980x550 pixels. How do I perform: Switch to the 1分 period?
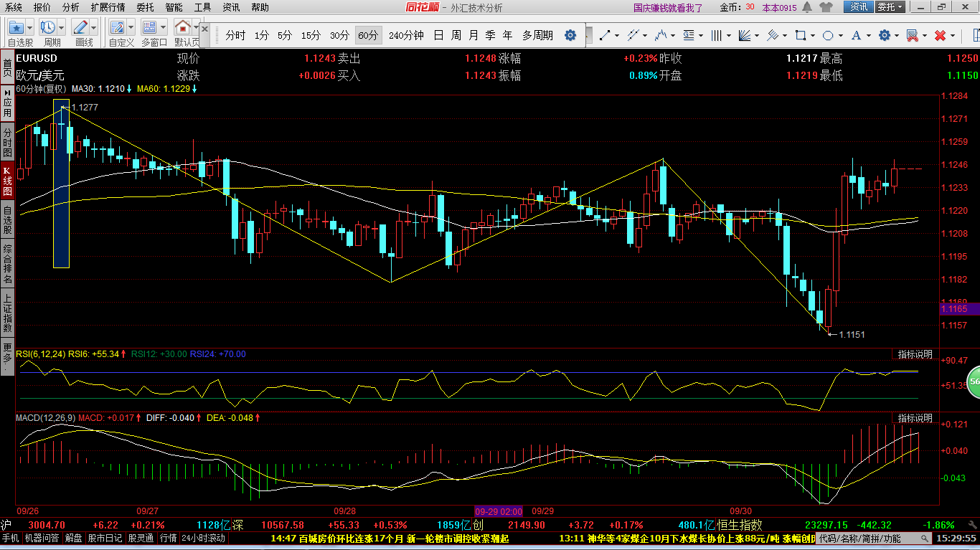pos(262,35)
